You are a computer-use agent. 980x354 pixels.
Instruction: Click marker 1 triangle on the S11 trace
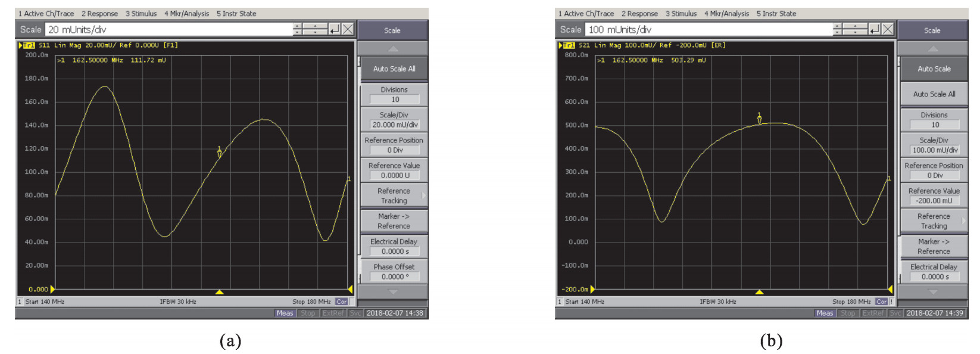pos(220,153)
